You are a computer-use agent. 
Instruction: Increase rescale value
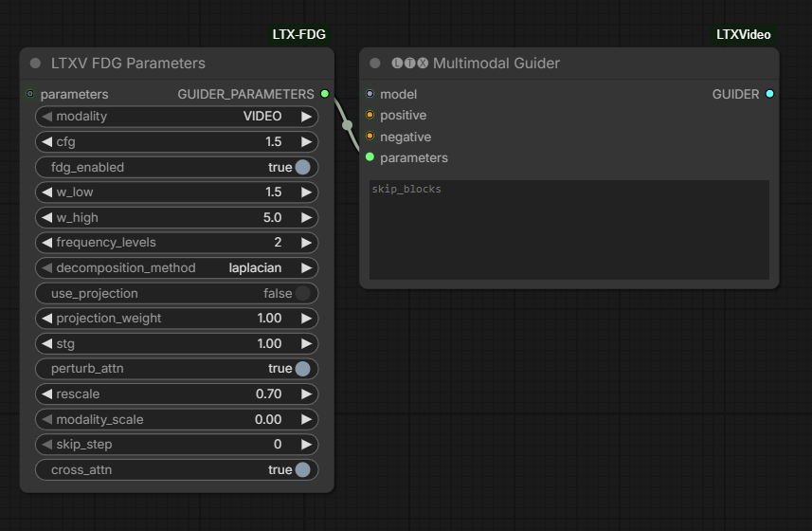tap(307, 394)
